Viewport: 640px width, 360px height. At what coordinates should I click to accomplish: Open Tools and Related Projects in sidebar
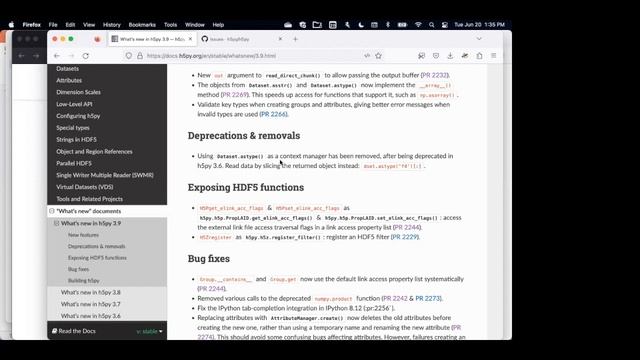(x=89, y=199)
